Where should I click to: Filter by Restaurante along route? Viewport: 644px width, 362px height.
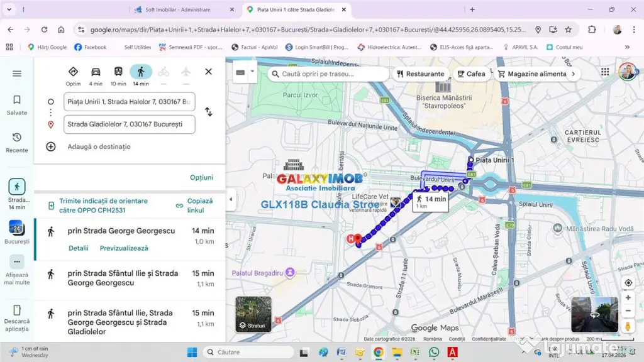[x=421, y=74]
